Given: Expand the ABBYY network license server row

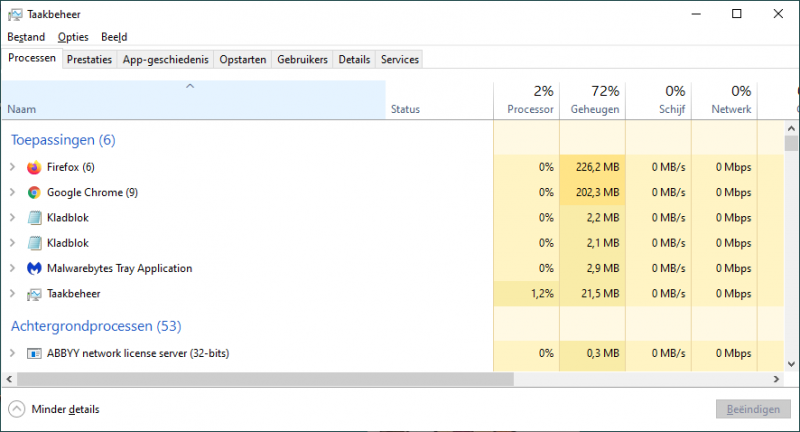Looking at the screenshot, I should coord(12,353).
